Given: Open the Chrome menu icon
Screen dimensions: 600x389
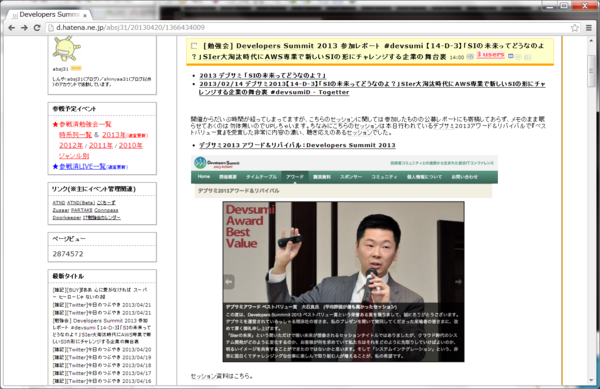Looking at the screenshot, I should point(589,28).
